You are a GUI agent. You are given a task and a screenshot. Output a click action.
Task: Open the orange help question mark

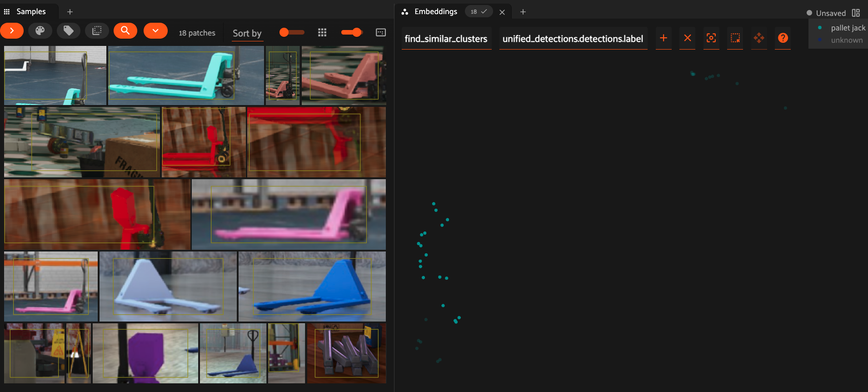click(783, 38)
